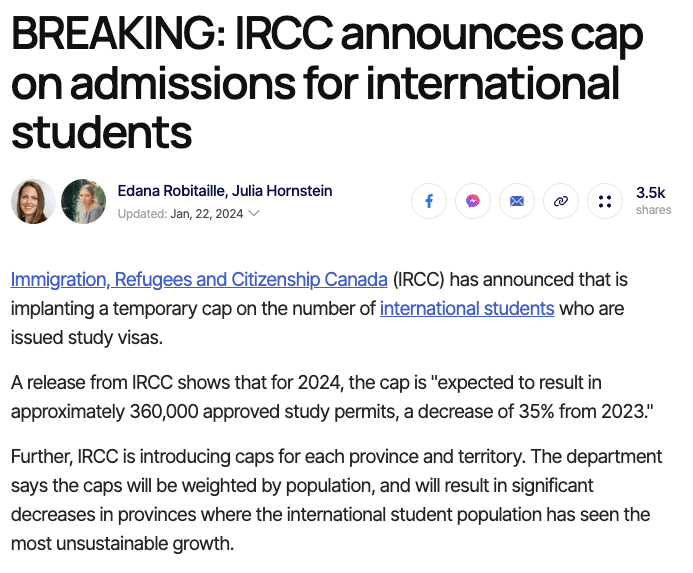The image size is (693, 573).
Task: Click the paragraph about province and territory caps
Action: click(x=336, y=500)
